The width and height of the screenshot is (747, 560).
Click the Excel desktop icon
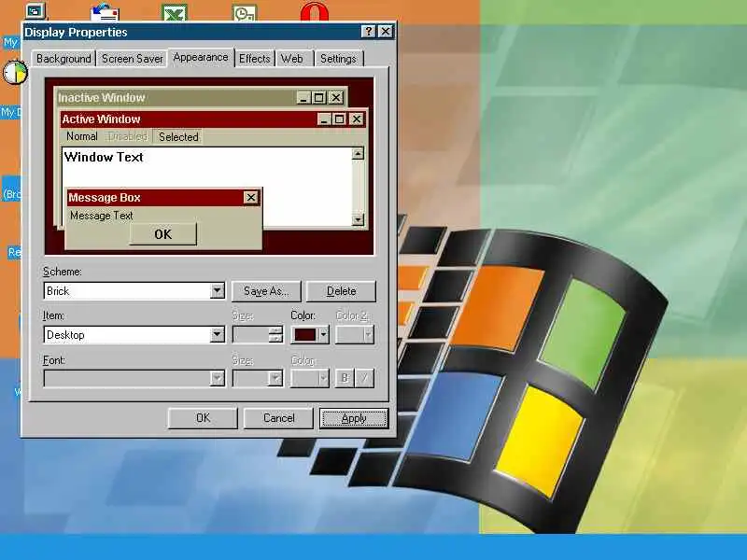point(175,12)
